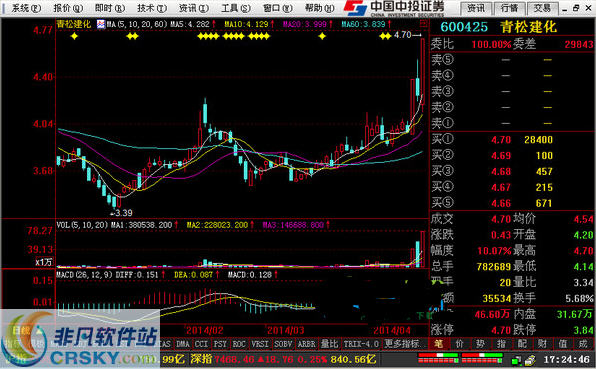
Task: Click the 青松建化 label above the chart
Action: coord(74,24)
